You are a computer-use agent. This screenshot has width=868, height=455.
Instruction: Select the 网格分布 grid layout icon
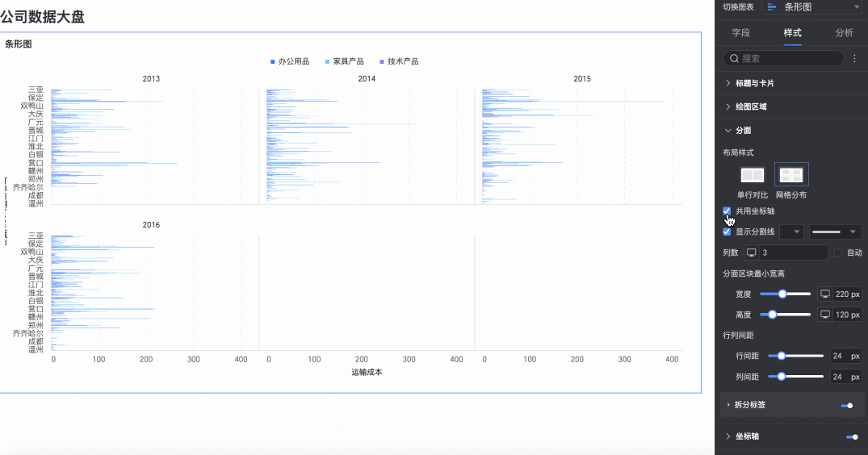click(791, 175)
